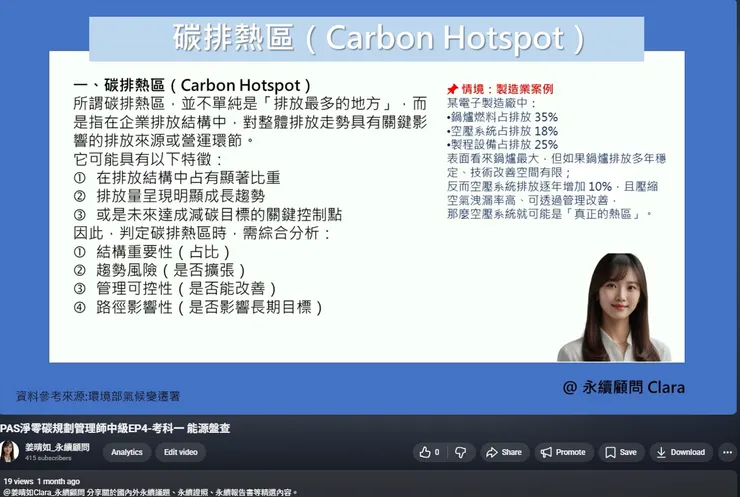This screenshot has width=740, height=497.
Task: Click the presenter portrait photo on slide
Action: tap(614, 308)
